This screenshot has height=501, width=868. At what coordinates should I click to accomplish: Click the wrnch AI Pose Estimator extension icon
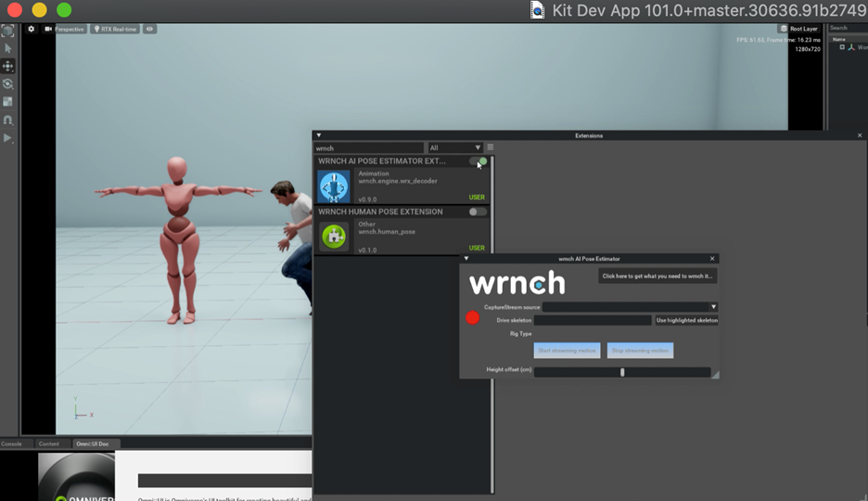[x=334, y=186]
